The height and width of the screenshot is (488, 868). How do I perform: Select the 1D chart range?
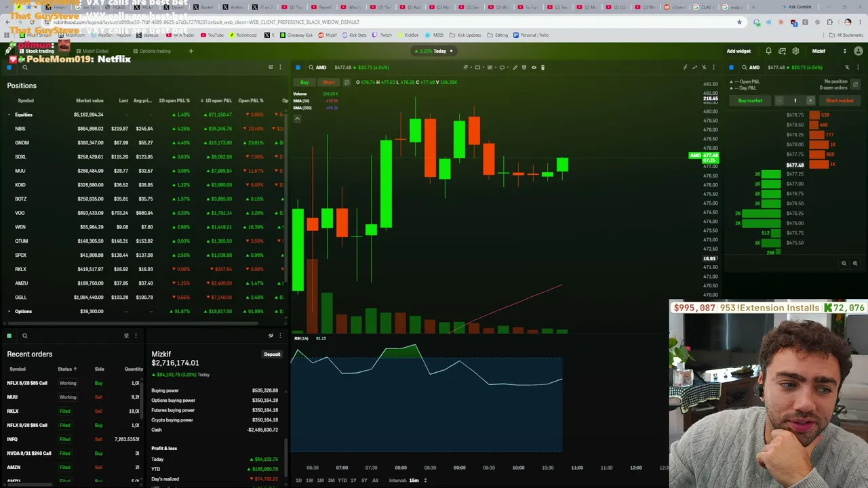(x=298, y=481)
